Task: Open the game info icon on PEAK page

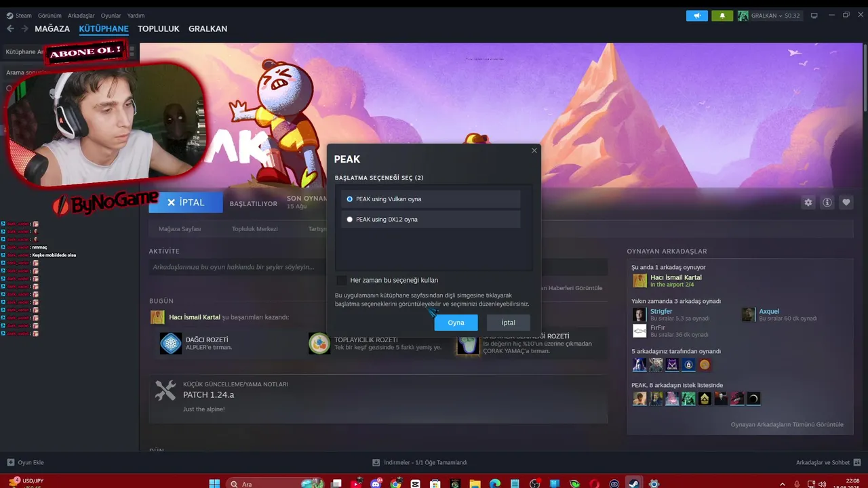Action: [827, 202]
